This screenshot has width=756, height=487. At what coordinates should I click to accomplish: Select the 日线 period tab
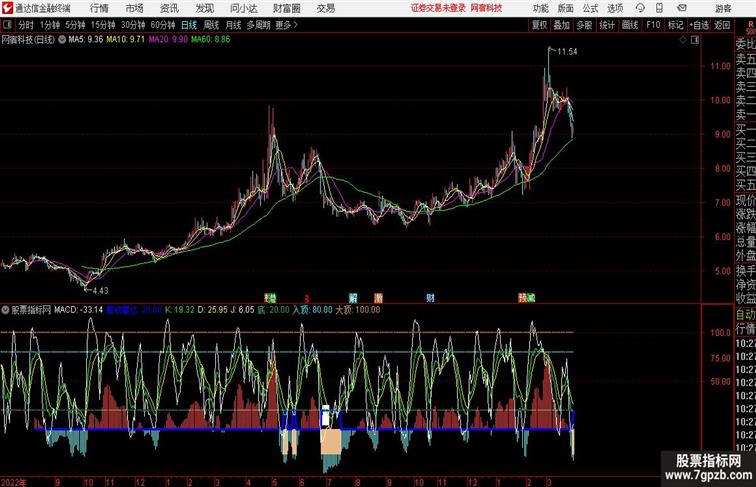click(189, 25)
